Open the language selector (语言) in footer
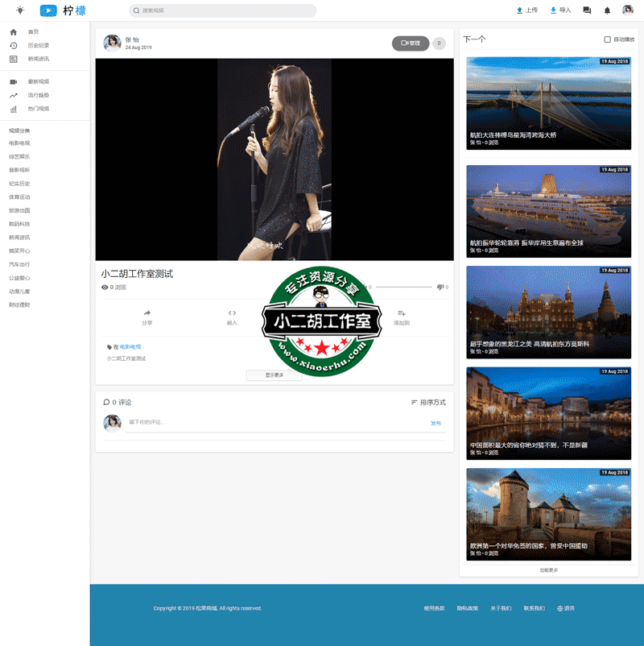Viewport: 644px width, 646px height. click(x=566, y=608)
